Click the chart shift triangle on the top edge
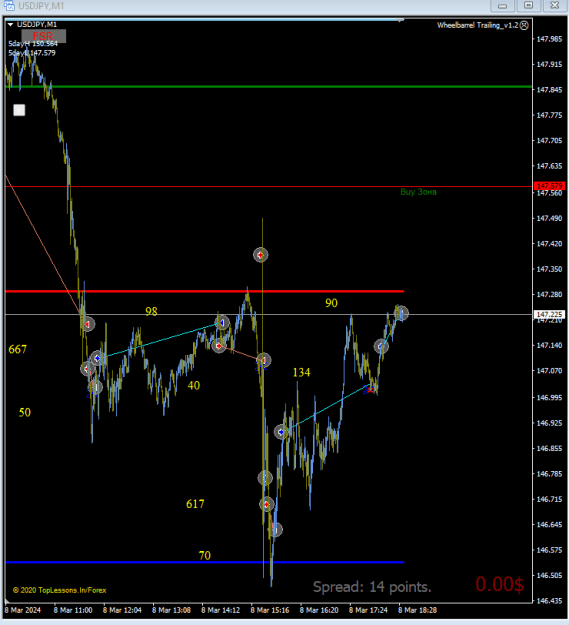Image resolution: width=569 pixels, height=625 pixels. click(x=400, y=20)
